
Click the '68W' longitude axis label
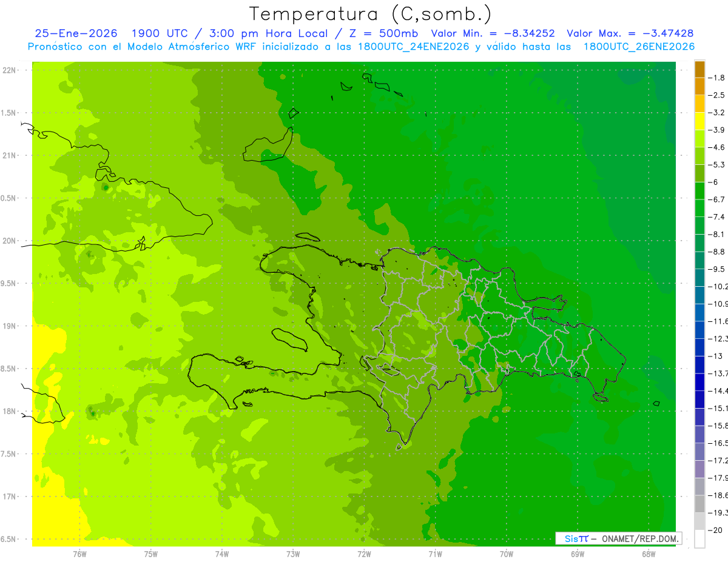click(648, 554)
